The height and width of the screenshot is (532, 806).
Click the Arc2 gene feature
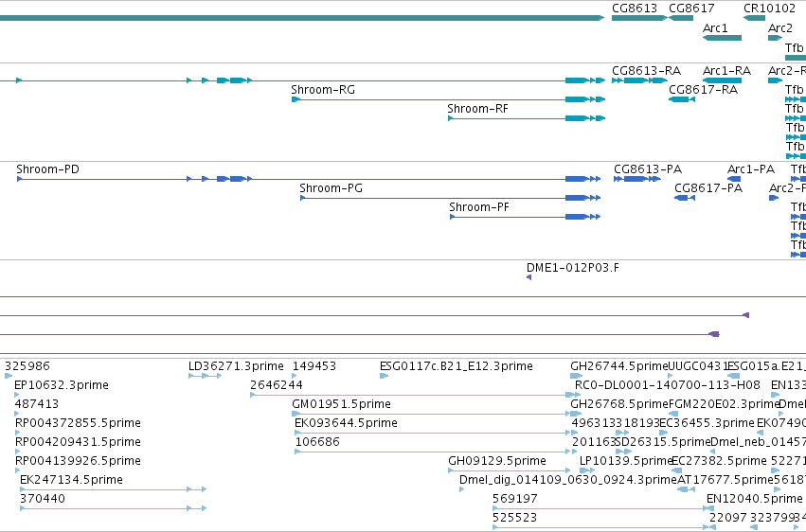pos(775,38)
